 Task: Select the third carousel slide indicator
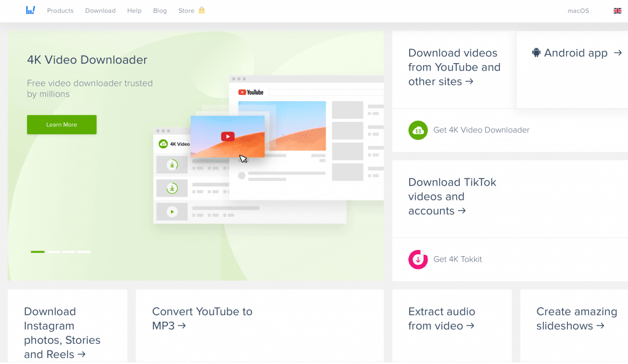(x=69, y=252)
